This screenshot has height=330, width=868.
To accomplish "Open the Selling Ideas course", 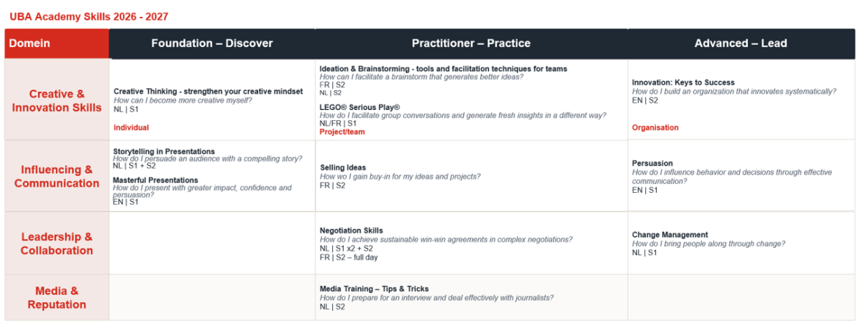I will (342, 167).
